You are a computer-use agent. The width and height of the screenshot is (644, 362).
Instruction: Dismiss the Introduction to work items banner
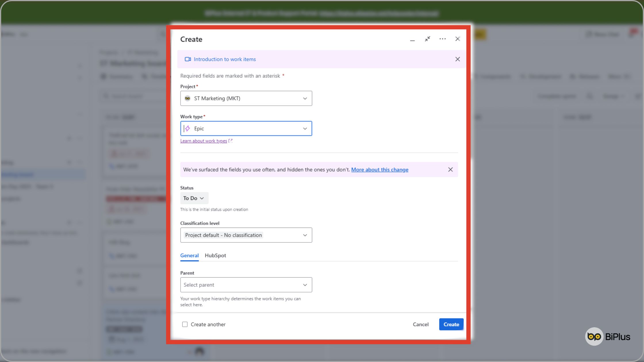[x=458, y=59]
